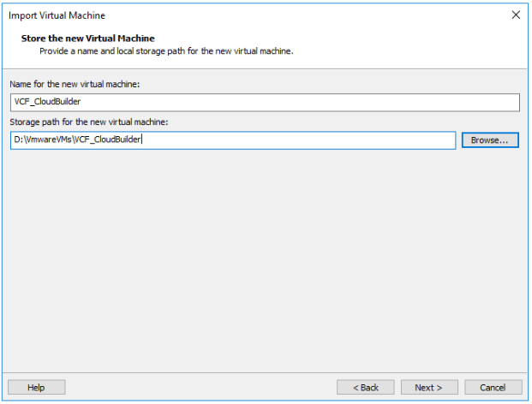Click the Import Virtual Machine title bar
The image size is (532, 404).
click(214, 15)
